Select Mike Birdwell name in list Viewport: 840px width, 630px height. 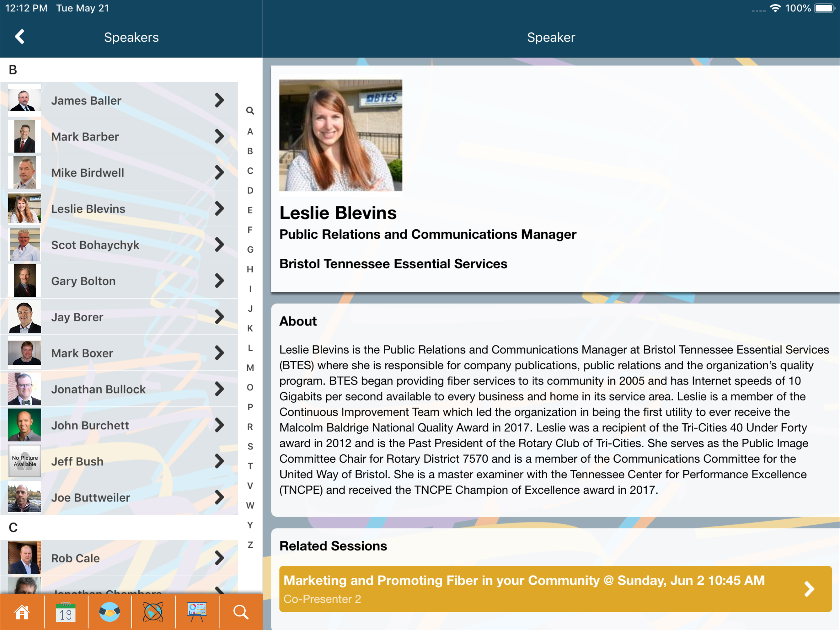point(88,173)
